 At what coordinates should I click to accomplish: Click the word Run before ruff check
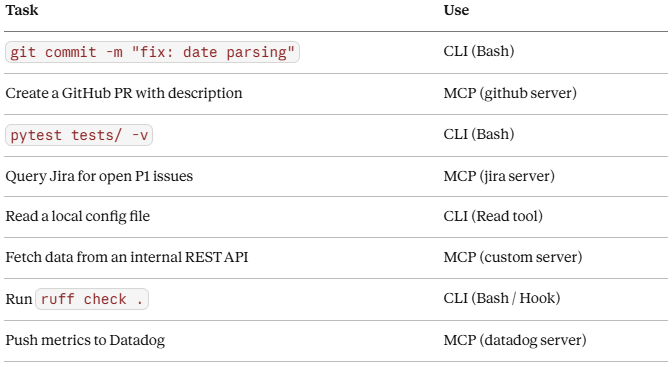19,299
